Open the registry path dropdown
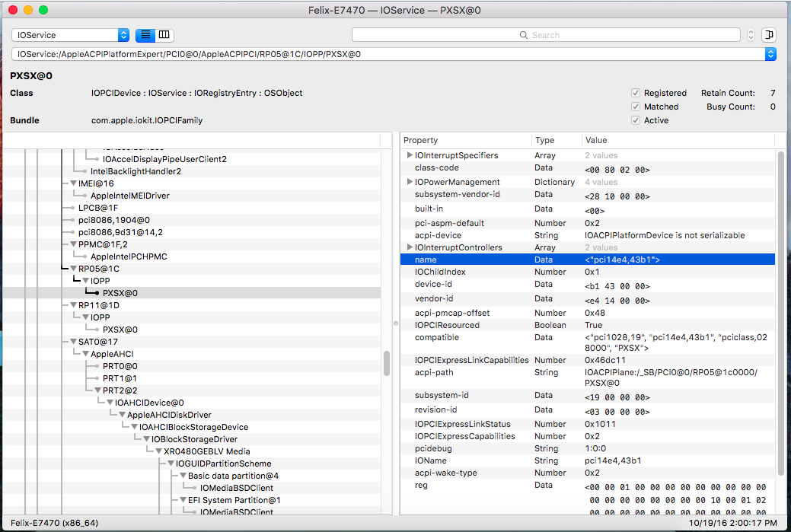This screenshot has width=791, height=532. (x=770, y=54)
